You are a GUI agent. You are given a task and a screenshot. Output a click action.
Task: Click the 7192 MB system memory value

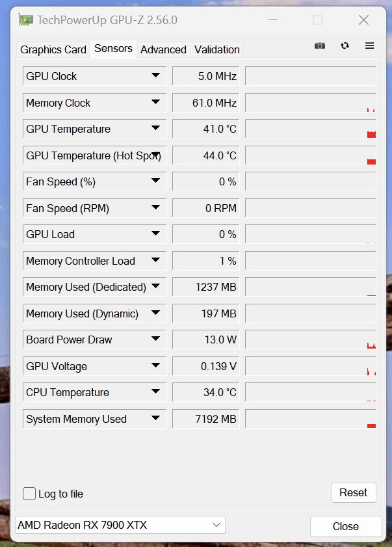pos(206,419)
